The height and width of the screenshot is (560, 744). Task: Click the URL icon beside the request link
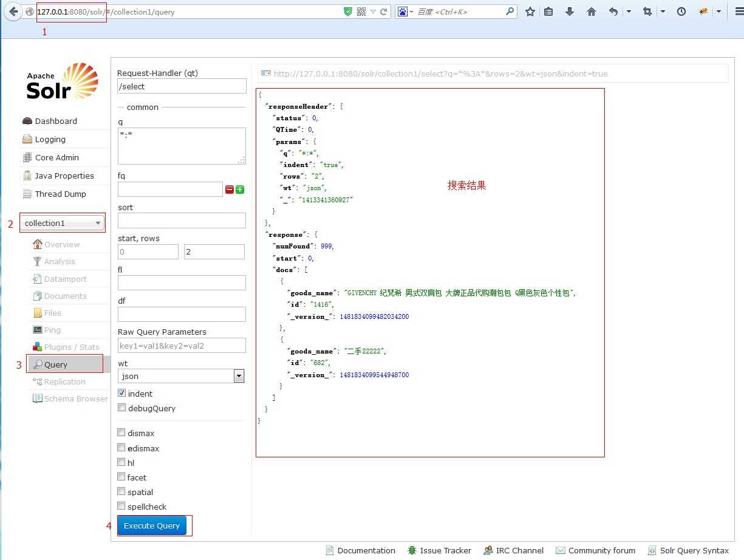click(265, 73)
